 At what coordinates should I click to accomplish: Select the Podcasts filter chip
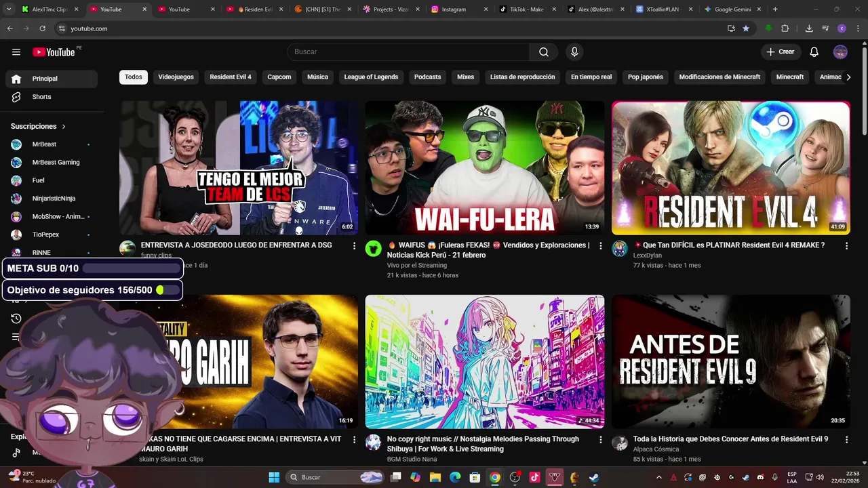(428, 77)
